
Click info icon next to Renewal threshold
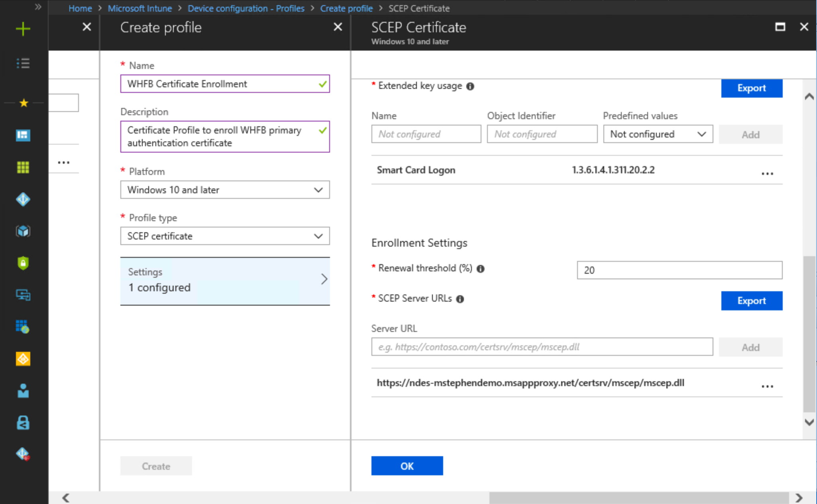click(481, 269)
